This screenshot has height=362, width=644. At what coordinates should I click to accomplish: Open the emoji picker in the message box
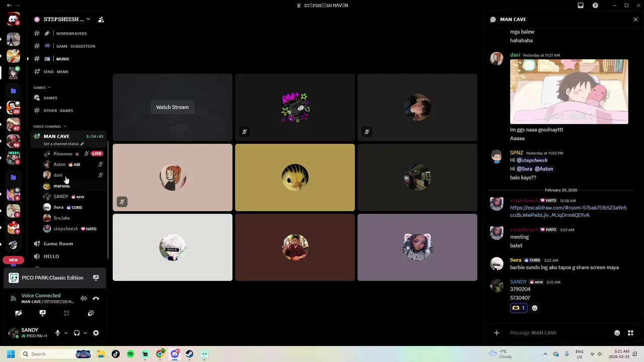[617, 333]
